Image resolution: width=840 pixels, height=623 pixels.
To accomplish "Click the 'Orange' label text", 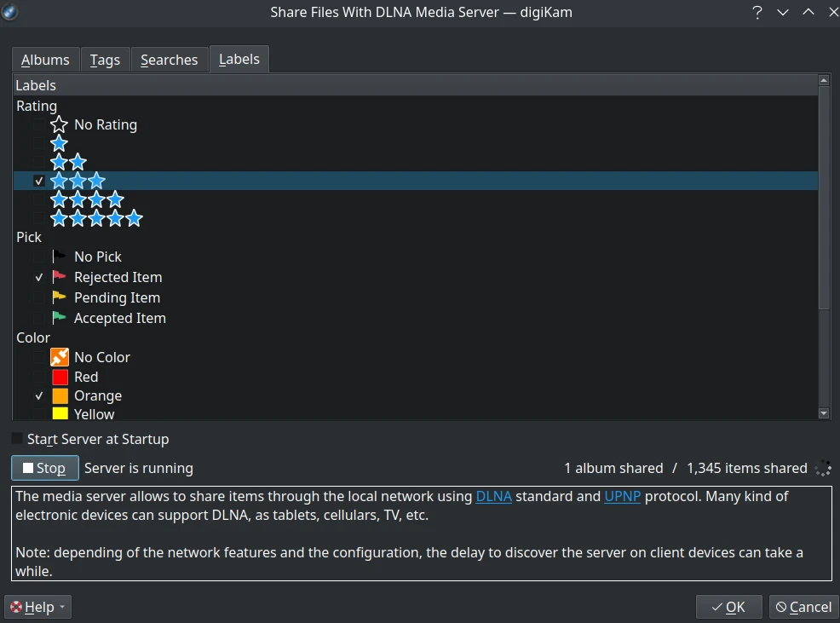I will pos(98,395).
